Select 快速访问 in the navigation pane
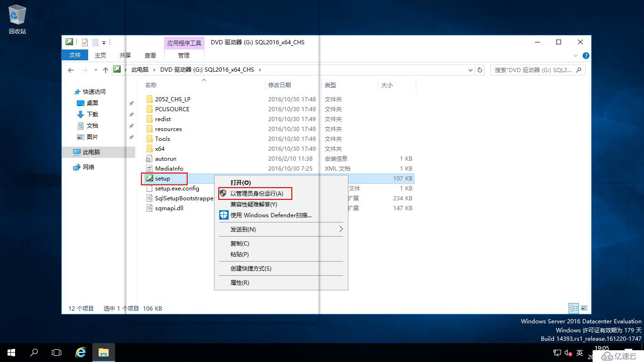The image size is (644, 362). tap(94, 92)
